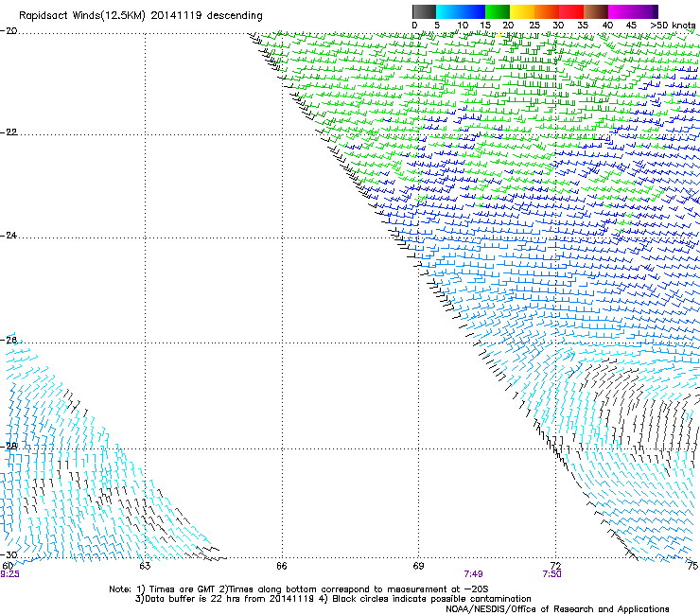Click the -28 latitude axis label
700x615 pixels.
tap(9, 447)
